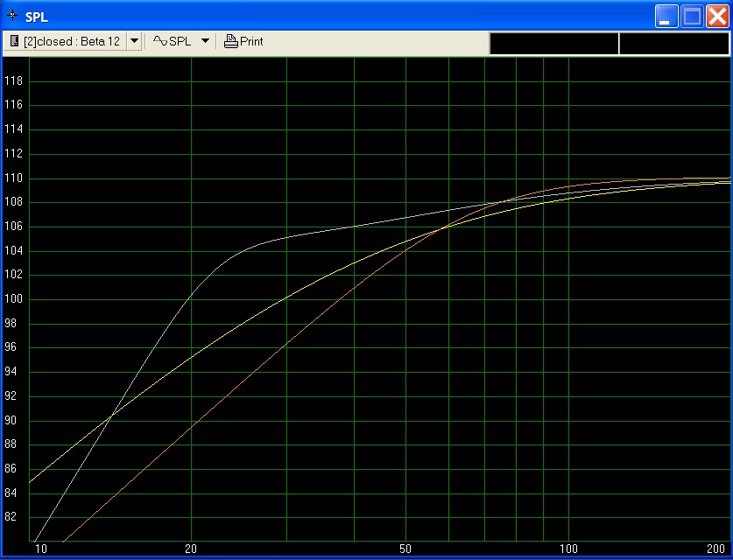733x560 pixels.
Task: Click the 20 Hz label on the frequency axis
Action: [x=190, y=549]
